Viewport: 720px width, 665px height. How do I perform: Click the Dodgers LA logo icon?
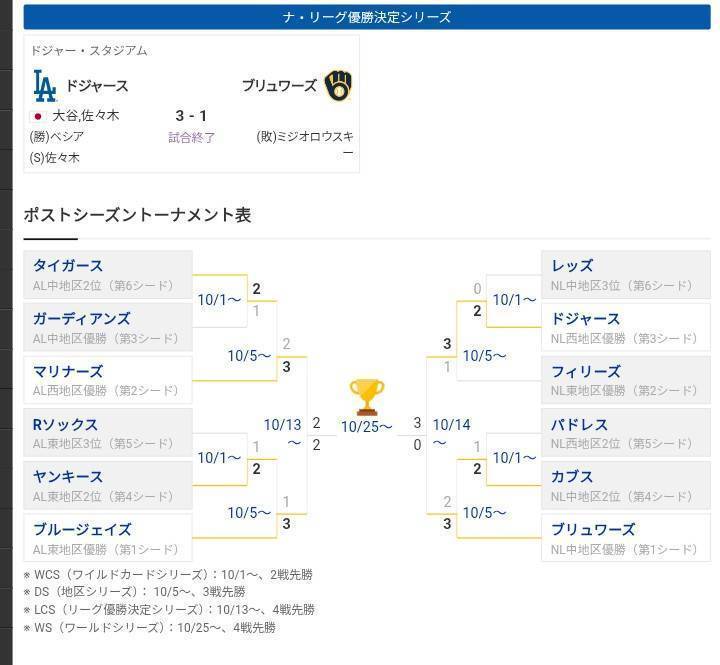pyautogui.click(x=45, y=86)
